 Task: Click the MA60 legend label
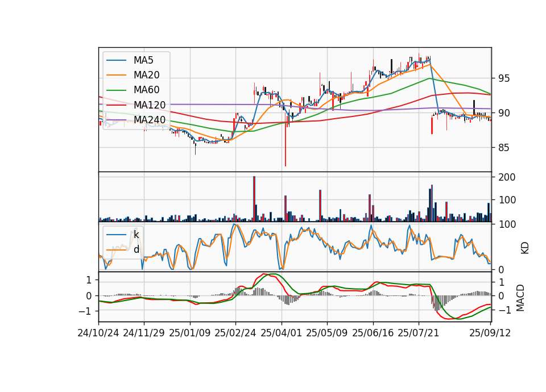pyautogui.click(x=146, y=90)
